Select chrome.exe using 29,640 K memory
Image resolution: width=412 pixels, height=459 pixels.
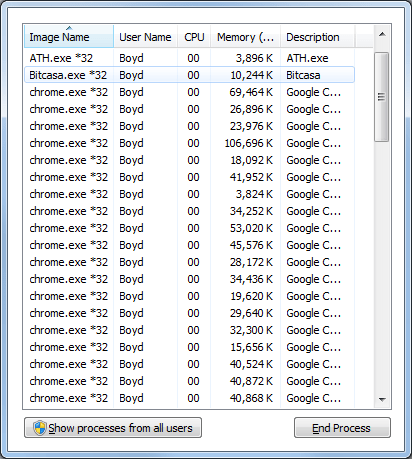189,313
